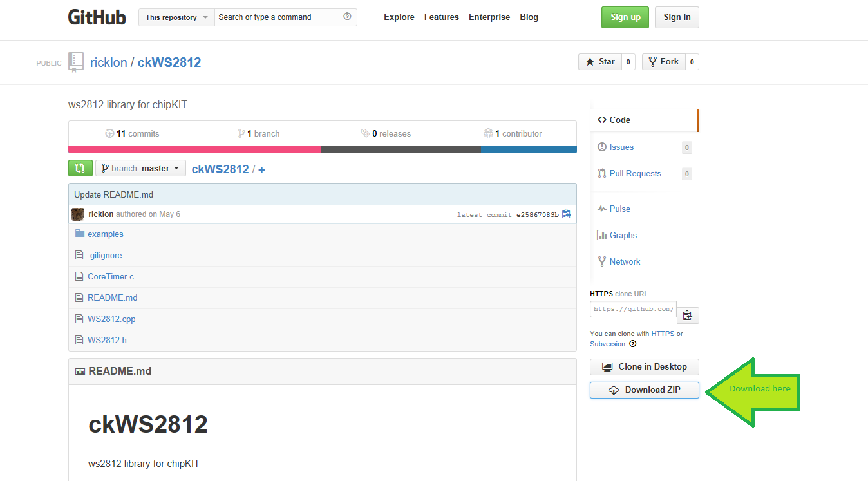Click the clone help question icon
The width and height of the screenshot is (868, 481).
[632, 344]
